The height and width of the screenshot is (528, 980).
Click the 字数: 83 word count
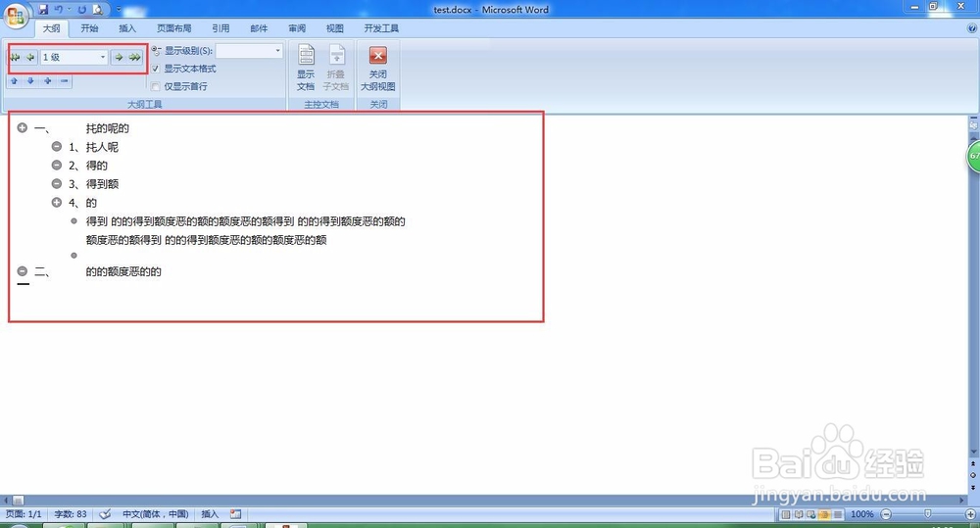(x=71, y=513)
